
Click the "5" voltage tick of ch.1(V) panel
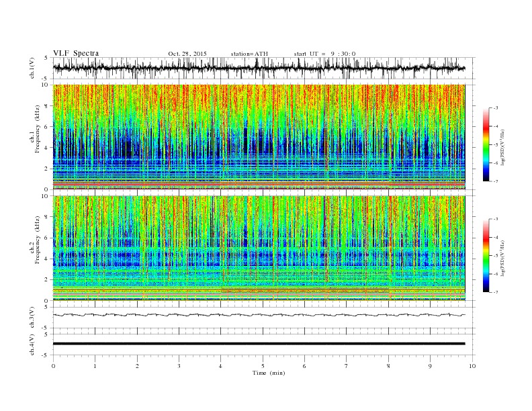[46, 58]
